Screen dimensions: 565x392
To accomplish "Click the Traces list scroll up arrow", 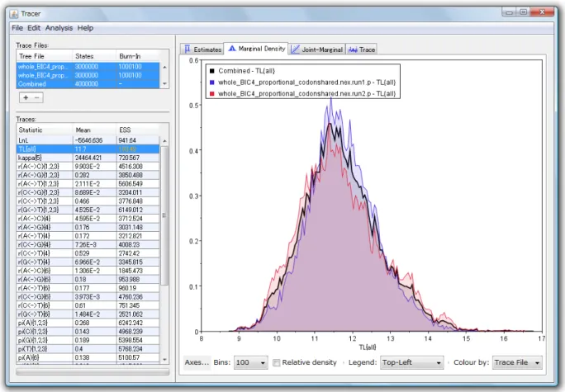I will [x=164, y=141].
